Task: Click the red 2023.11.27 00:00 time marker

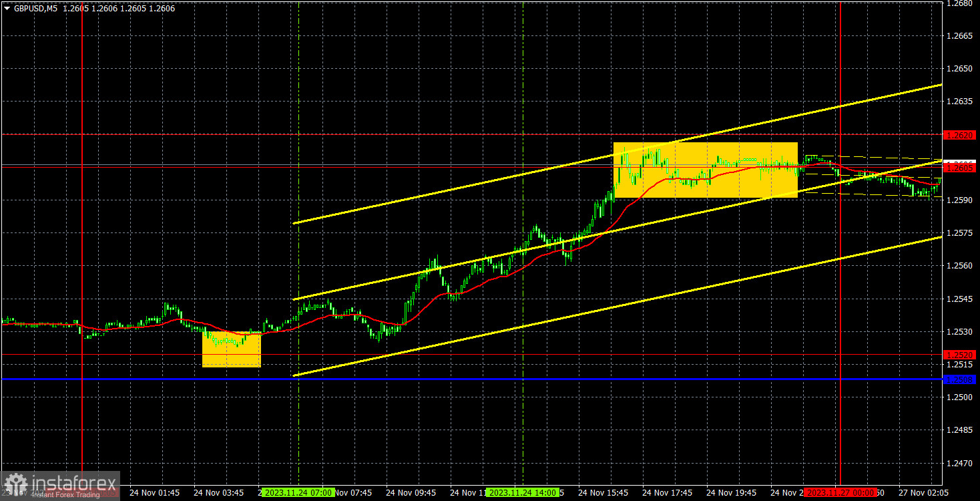Action: pos(840,492)
